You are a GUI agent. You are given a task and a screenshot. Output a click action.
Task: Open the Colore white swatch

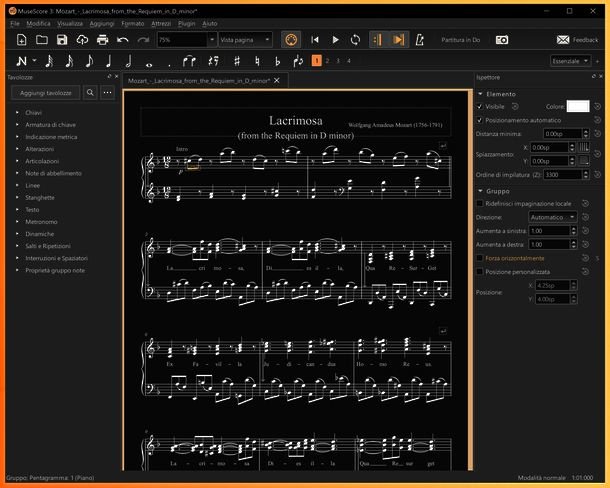point(578,106)
